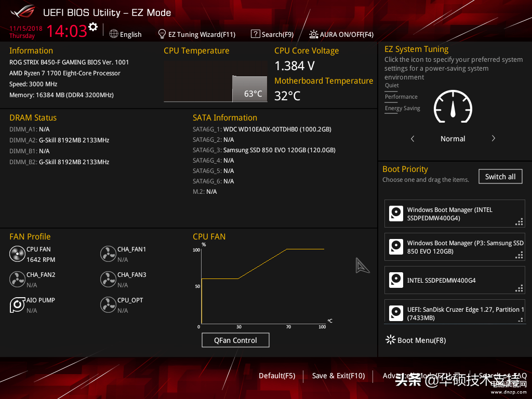Select the Performance tuning option

401,97
